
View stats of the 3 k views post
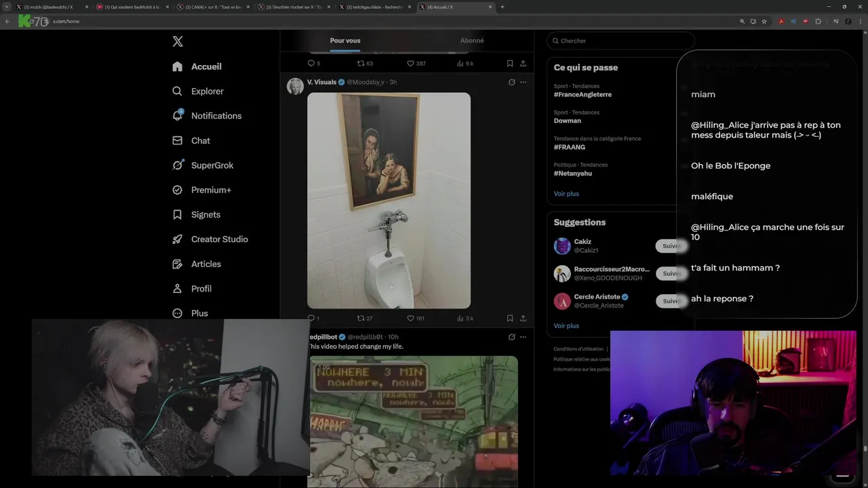(x=465, y=318)
